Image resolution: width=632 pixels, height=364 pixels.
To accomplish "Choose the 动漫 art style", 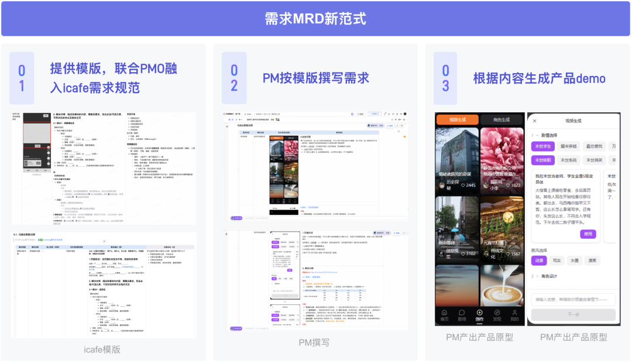I will [539, 260].
